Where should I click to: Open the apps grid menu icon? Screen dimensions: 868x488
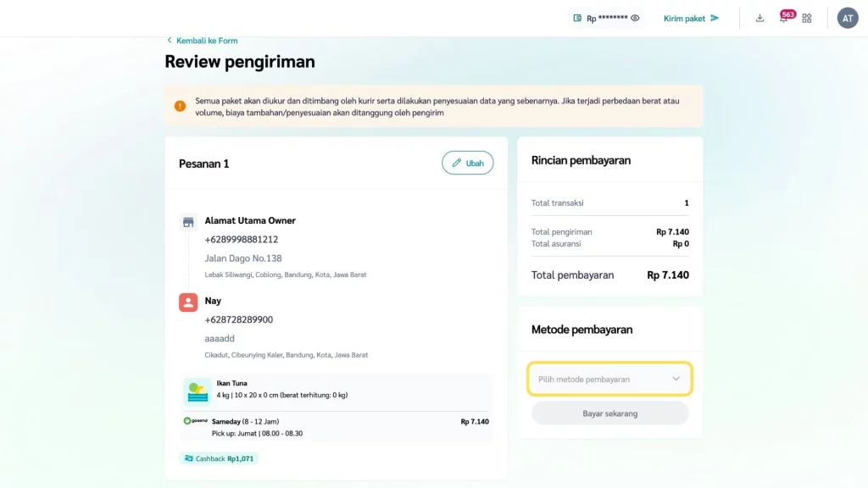point(807,18)
